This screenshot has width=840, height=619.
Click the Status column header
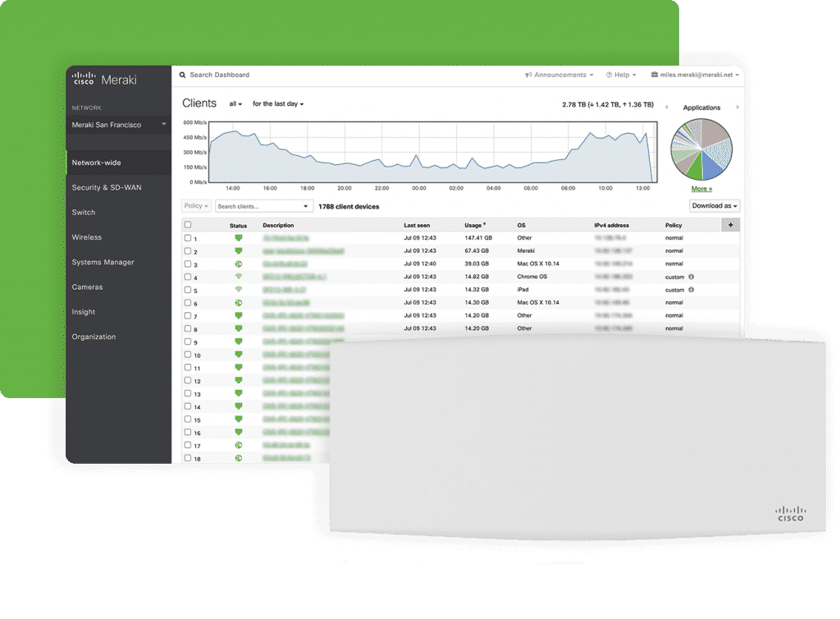click(239, 226)
